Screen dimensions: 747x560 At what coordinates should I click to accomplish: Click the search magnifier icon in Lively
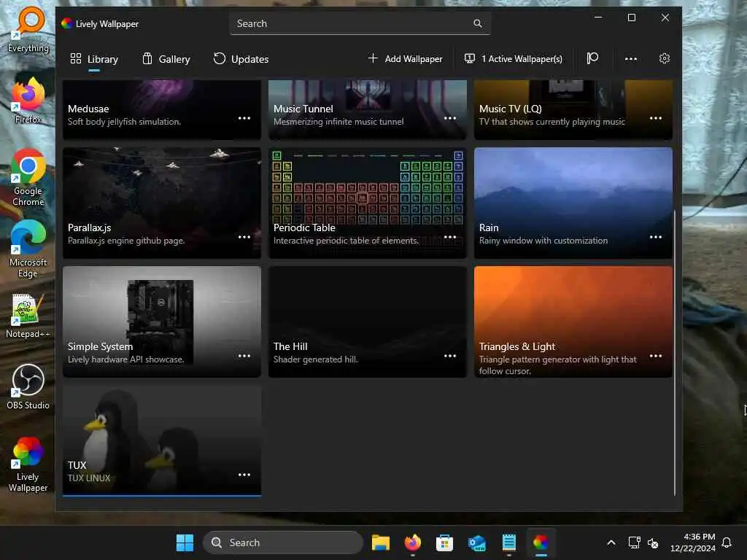click(x=477, y=23)
